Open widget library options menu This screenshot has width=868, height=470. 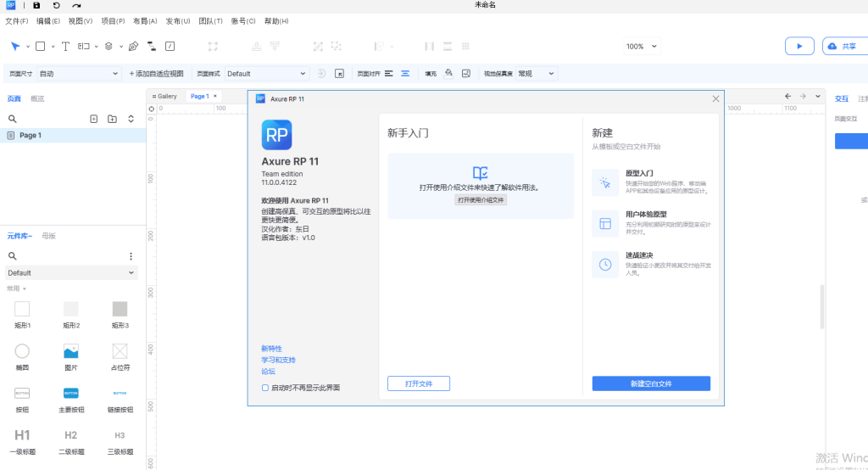[131, 256]
